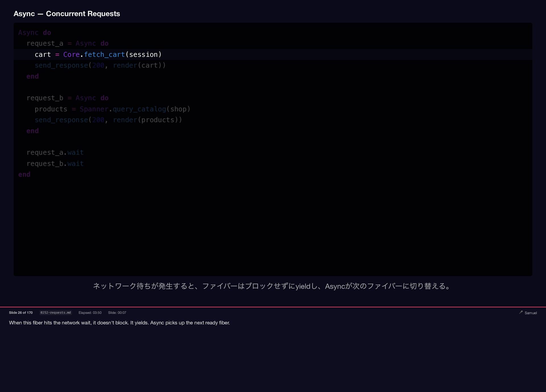The height and width of the screenshot is (392, 546).
Task: Click the highlighted Core.fetch_cart(session) code line
Action: (x=98, y=55)
